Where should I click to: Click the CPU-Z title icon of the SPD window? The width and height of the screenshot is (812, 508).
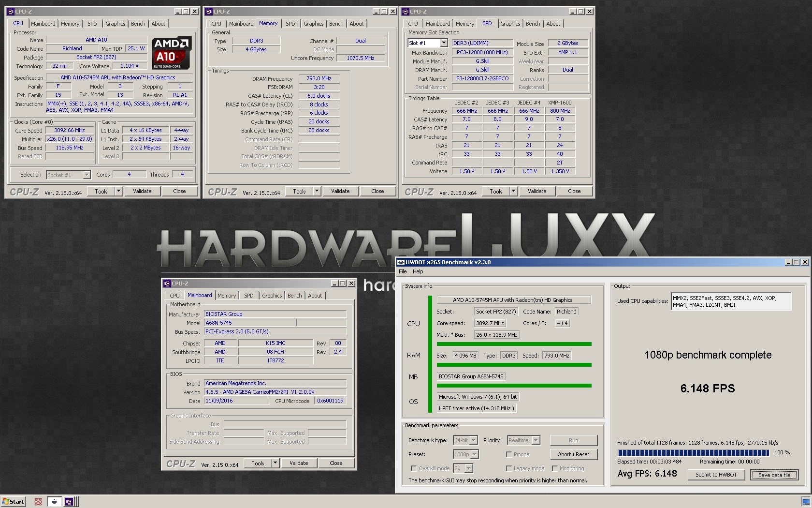tap(405, 12)
